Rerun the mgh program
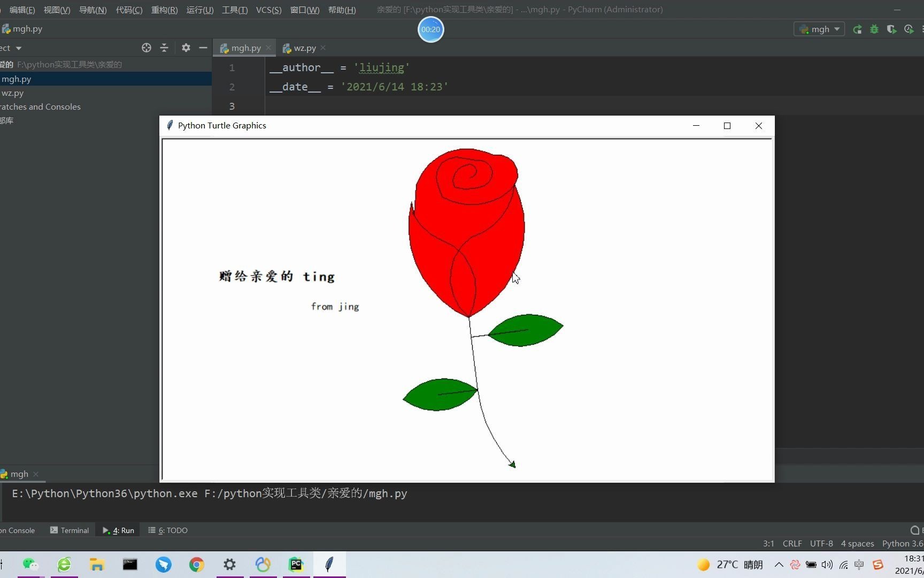 point(857,29)
